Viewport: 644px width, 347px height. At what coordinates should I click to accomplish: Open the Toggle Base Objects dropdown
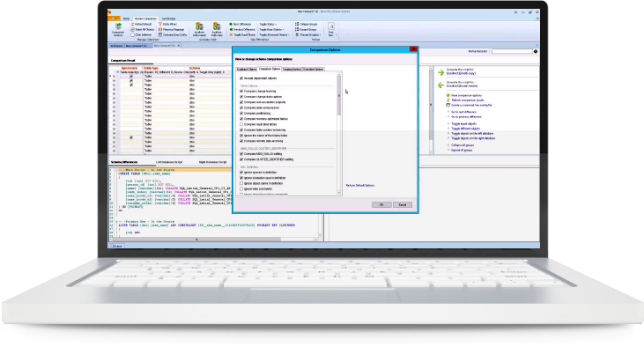click(x=271, y=30)
